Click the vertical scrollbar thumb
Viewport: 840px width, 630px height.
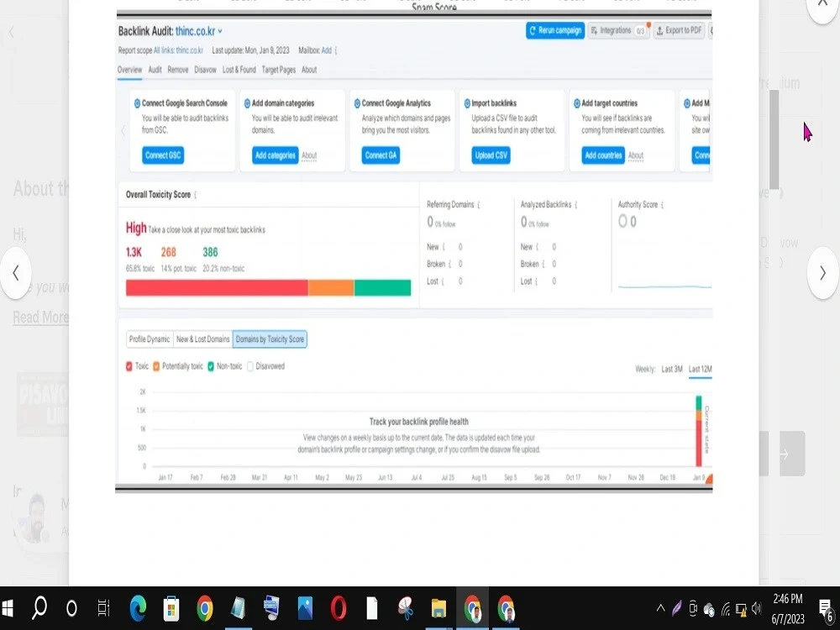774,139
